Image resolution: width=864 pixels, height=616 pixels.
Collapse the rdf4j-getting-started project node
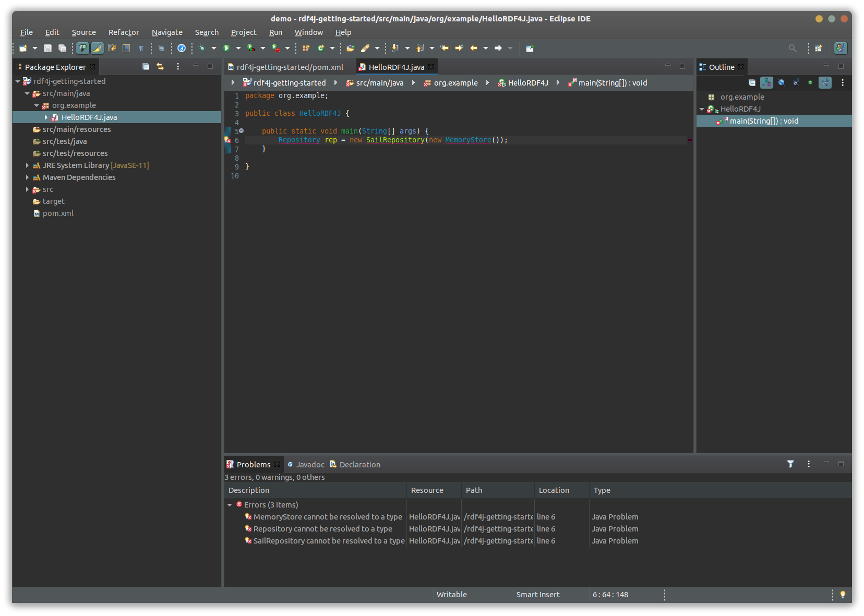(18, 81)
